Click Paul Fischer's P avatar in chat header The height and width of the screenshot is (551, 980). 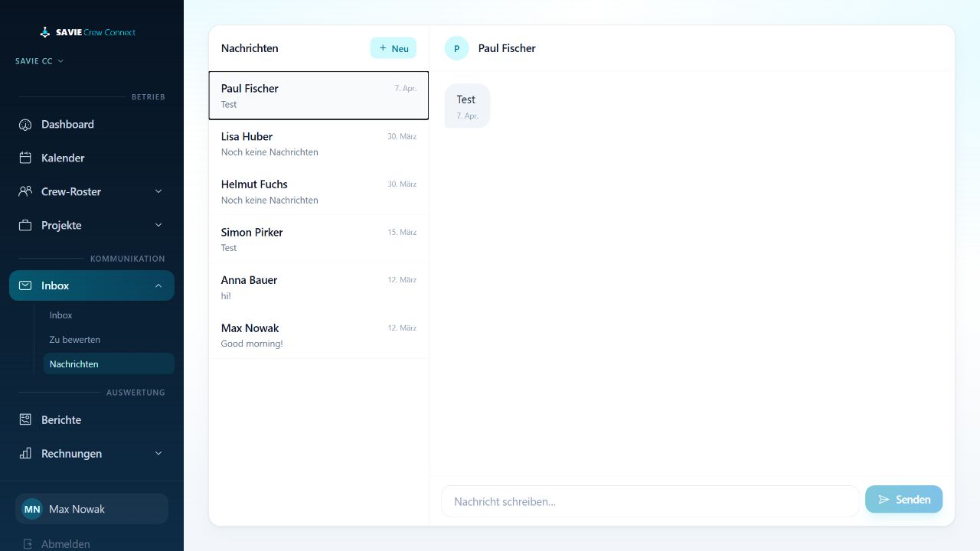coord(457,48)
